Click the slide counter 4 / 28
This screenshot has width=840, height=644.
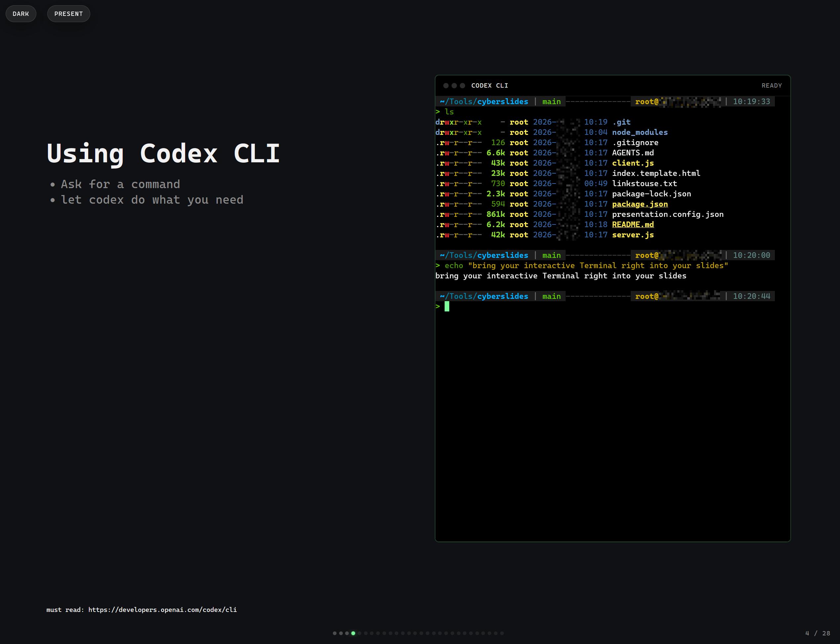coord(818,633)
